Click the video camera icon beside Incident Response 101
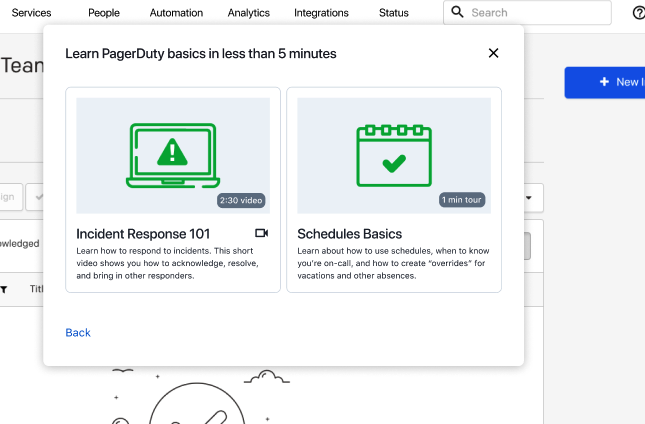The image size is (645, 424). pos(262,233)
